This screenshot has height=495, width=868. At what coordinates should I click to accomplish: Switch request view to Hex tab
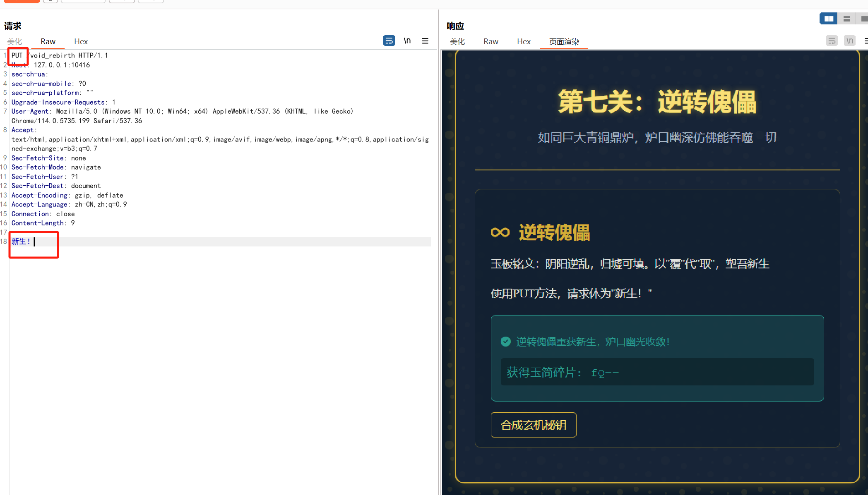(81, 41)
